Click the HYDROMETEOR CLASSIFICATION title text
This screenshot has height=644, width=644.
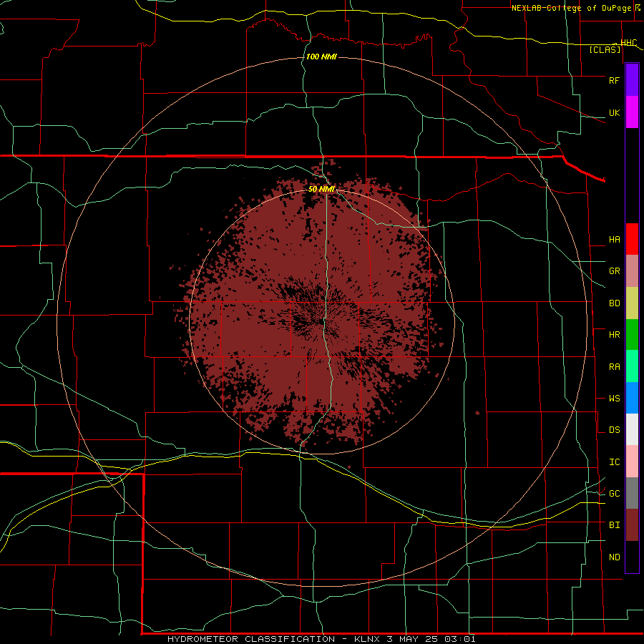(x=251, y=639)
